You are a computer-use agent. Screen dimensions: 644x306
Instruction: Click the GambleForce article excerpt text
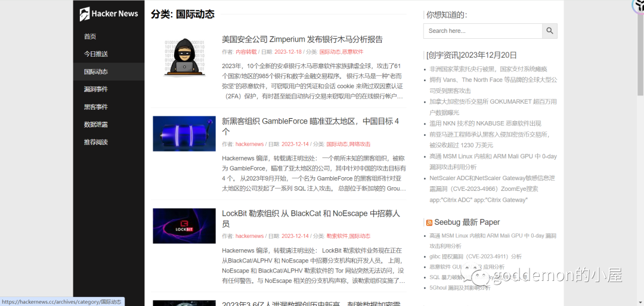(314, 174)
